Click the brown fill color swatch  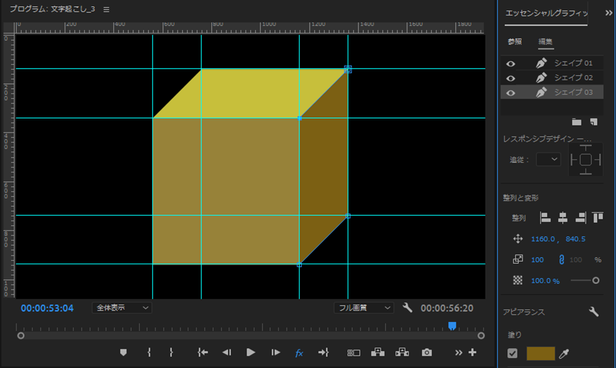tap(541, 353)
